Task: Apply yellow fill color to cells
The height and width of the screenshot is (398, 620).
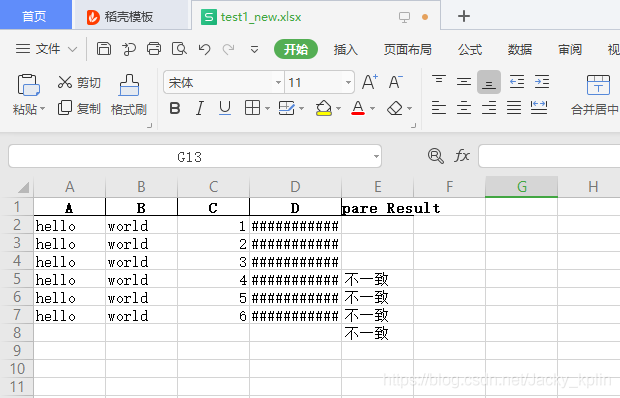Action: [x=324, y=108]
